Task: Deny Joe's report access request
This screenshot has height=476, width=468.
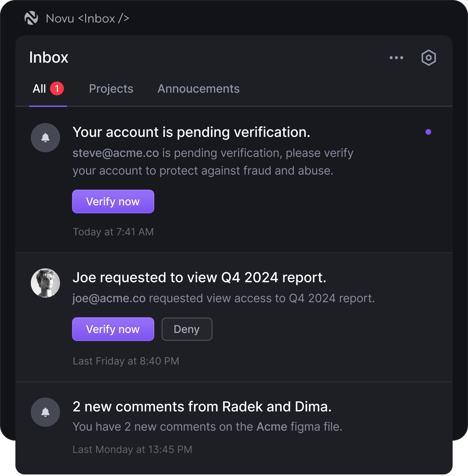Action: click(187, 329)
